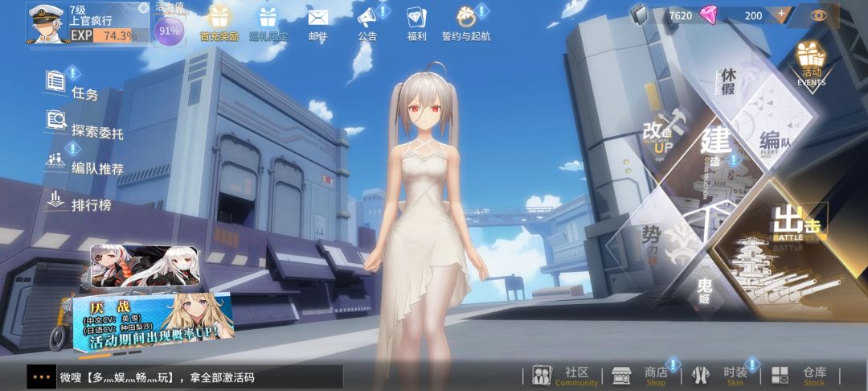Click the plus button to add gems

coord(781,15)
